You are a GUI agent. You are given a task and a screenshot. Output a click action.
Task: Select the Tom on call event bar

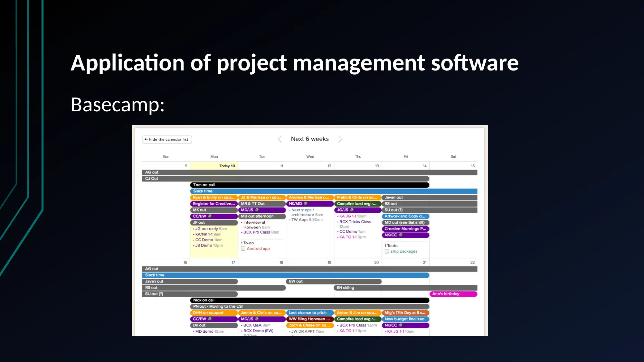[x=309, y=185]
